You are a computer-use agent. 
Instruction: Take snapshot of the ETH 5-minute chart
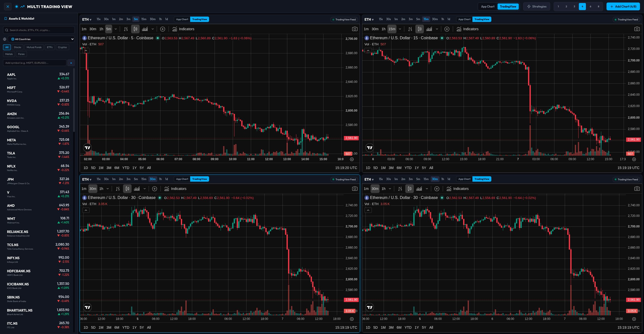355,29
